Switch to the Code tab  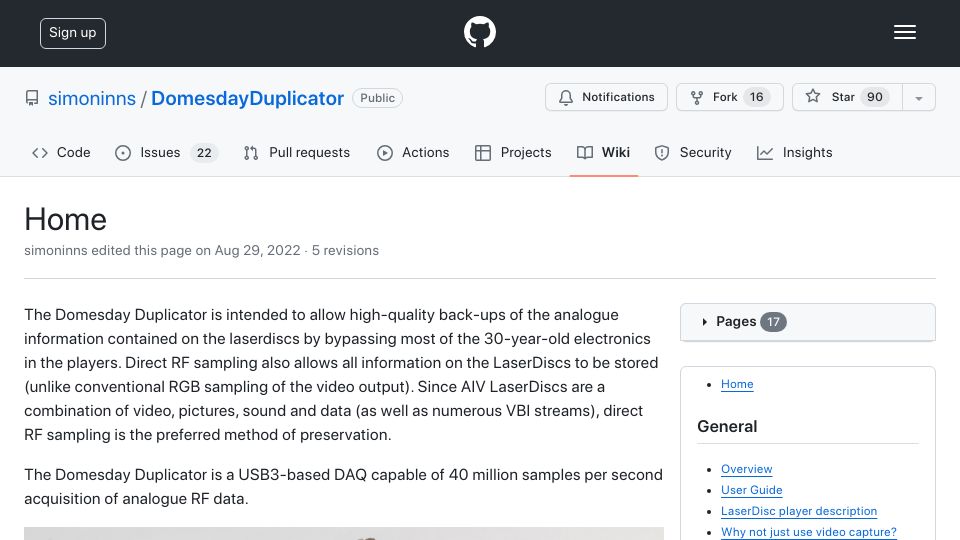tap(61, 152)
